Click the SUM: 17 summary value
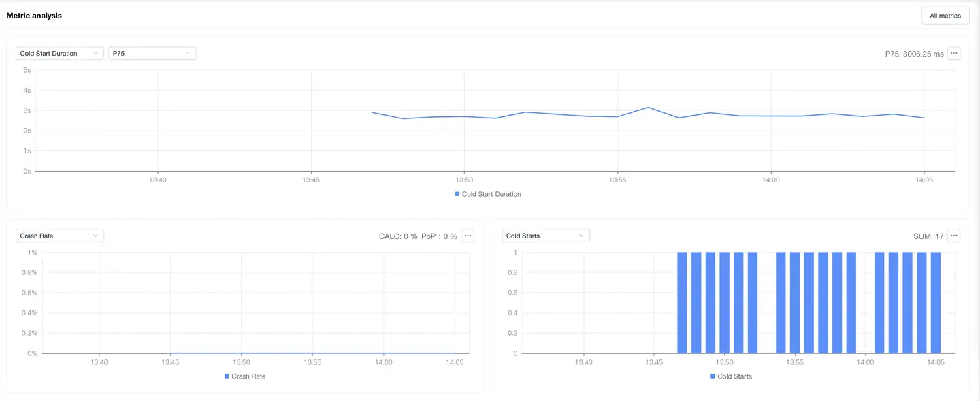Viewport: 980px width, 401px height. pos(928,236)
